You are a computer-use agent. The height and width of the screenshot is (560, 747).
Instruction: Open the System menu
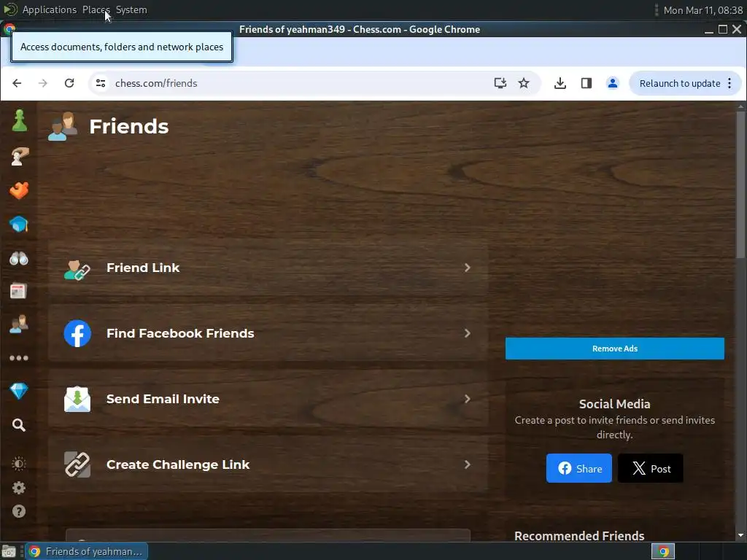tap(131, 9)
